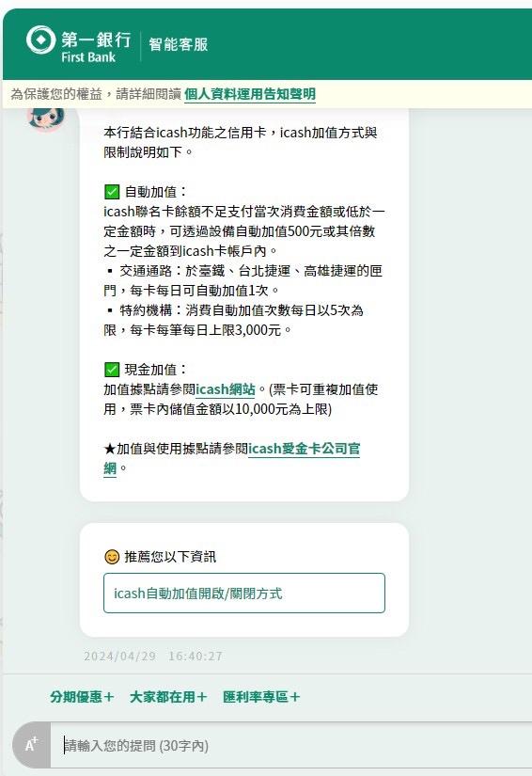This screenshot has height=776, width=532.
Task: Click the smiley emoji beside 推薦您以下資訊
Action: pyautogui.click(x=112, y=557)
